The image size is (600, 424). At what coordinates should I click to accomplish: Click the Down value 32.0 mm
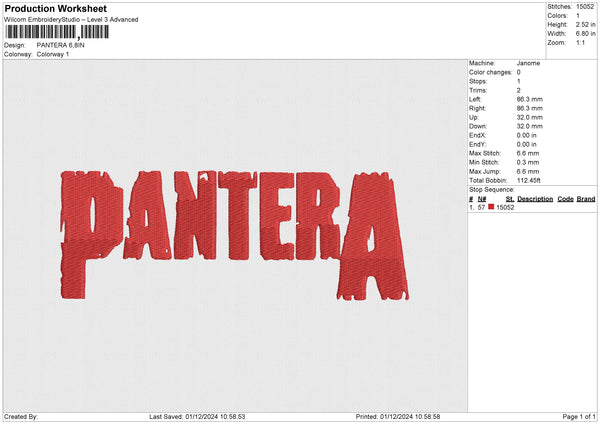click(530, 126)
